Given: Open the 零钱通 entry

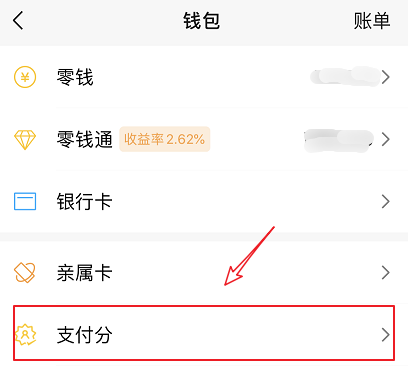Looking at the screenshot, I should tap(204, 139).
